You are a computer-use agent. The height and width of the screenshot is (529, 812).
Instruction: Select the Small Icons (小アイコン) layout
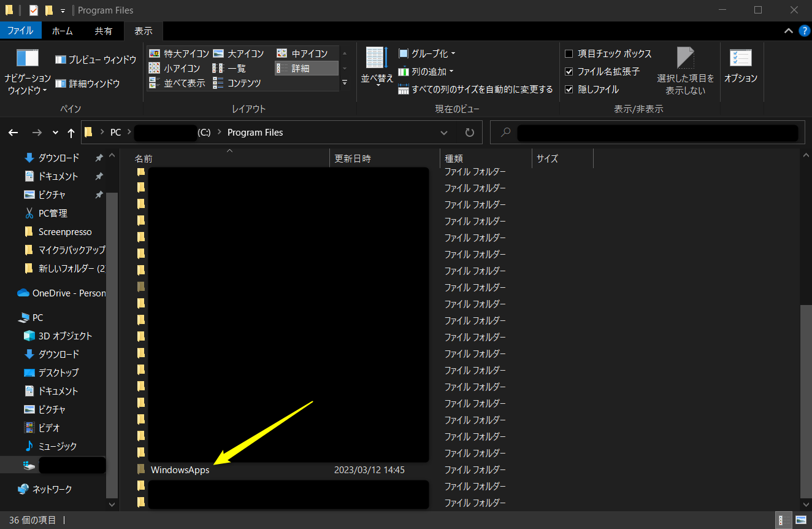175,68
